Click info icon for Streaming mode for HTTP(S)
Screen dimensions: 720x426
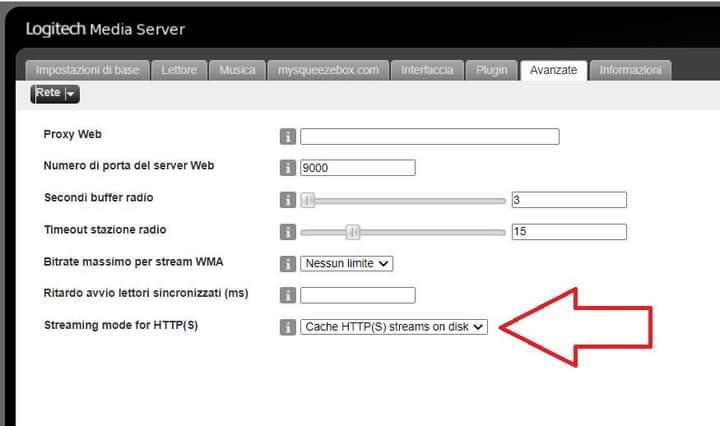coord(287,327)
